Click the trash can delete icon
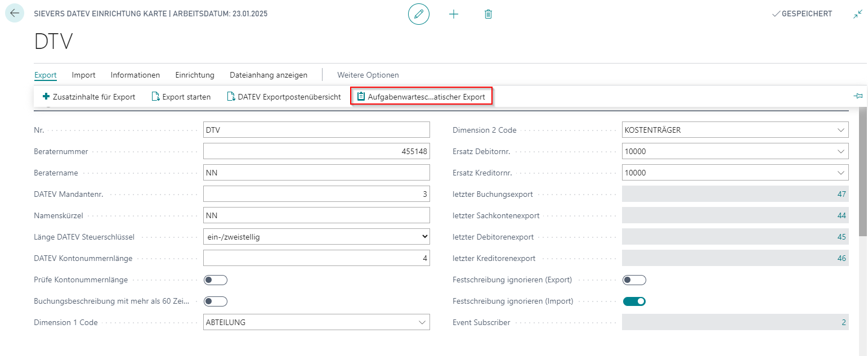 coord(488,14)
